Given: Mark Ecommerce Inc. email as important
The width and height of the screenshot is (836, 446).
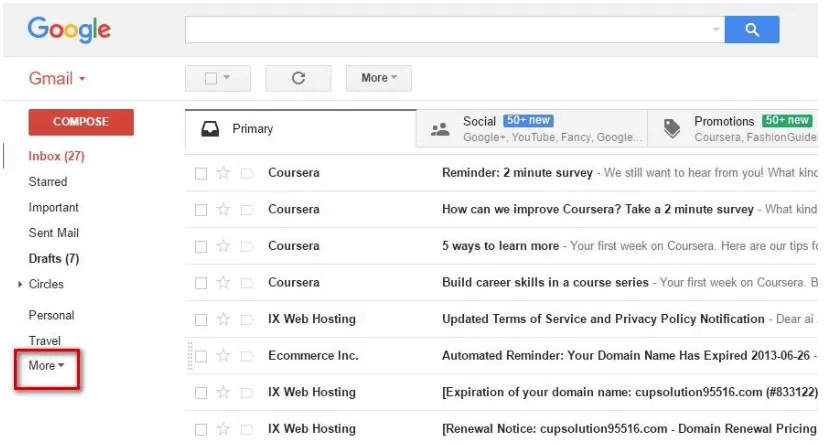Looking at the screenshot, I should pos(247,356).
